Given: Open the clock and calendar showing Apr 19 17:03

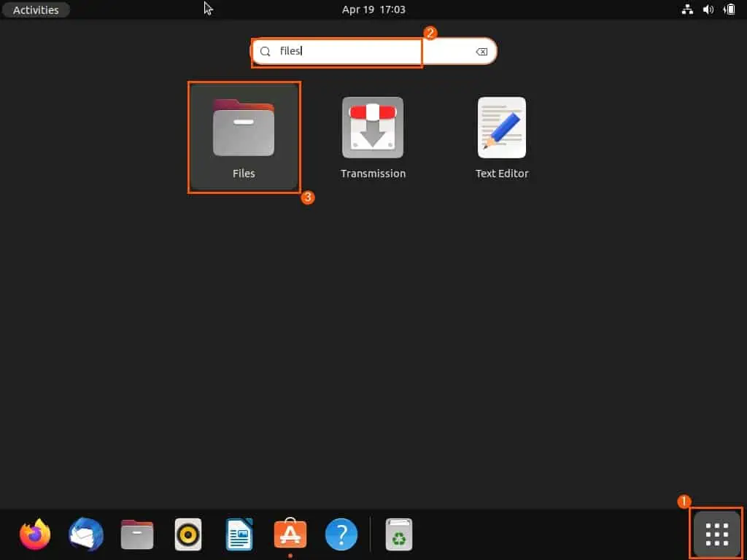Looking at the screenshot, I should pyautogui.click(x=373, y=10).
